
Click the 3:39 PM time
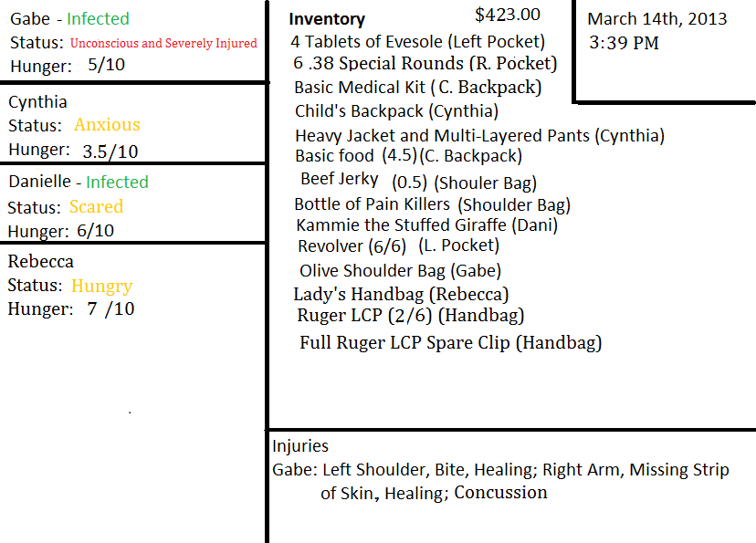click(624, 43)
